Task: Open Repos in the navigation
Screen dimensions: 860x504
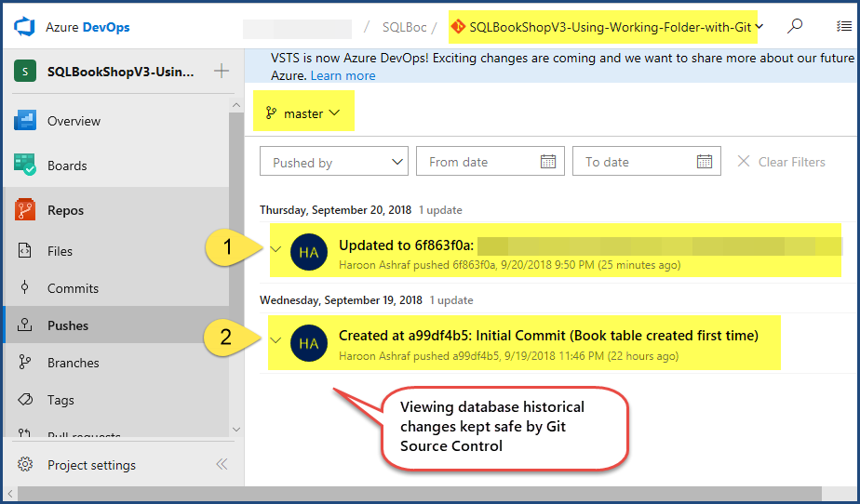Action: (x=65, y=210)
